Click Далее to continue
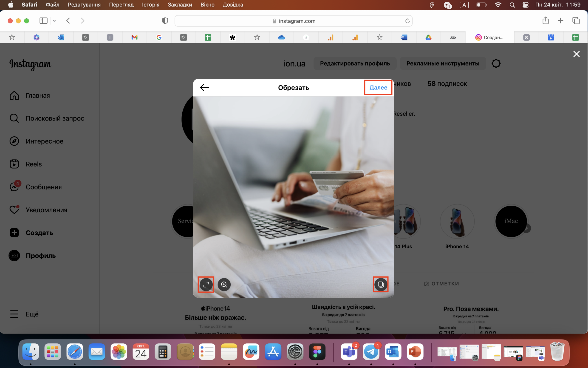The image size is (588, 368). [378, 87]
